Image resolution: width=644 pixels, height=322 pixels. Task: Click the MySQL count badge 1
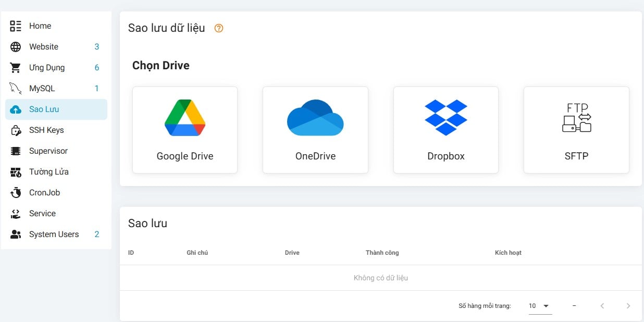pyautogui.click(x=97, y=89)
